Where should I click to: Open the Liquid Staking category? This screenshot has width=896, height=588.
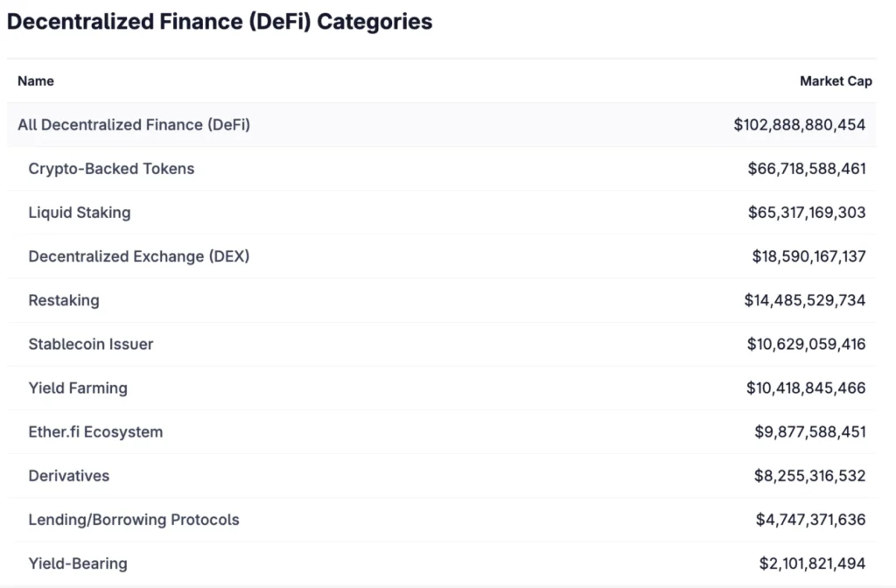pos(80,213)
